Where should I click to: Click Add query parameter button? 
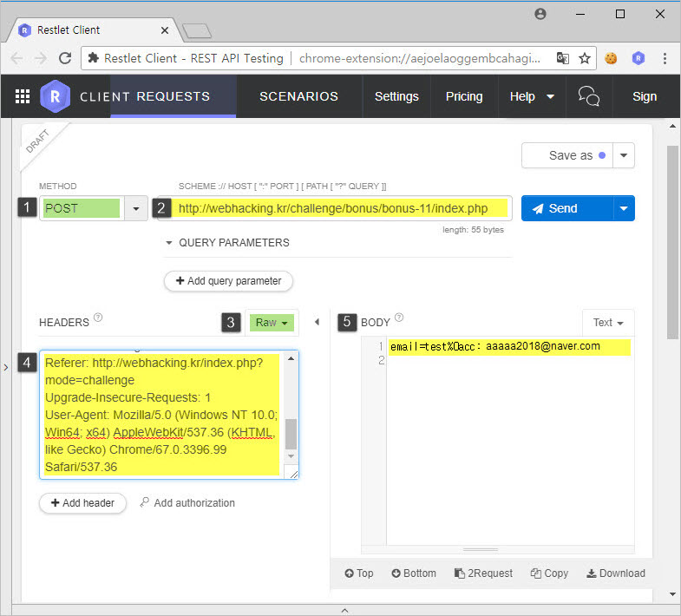228,281
